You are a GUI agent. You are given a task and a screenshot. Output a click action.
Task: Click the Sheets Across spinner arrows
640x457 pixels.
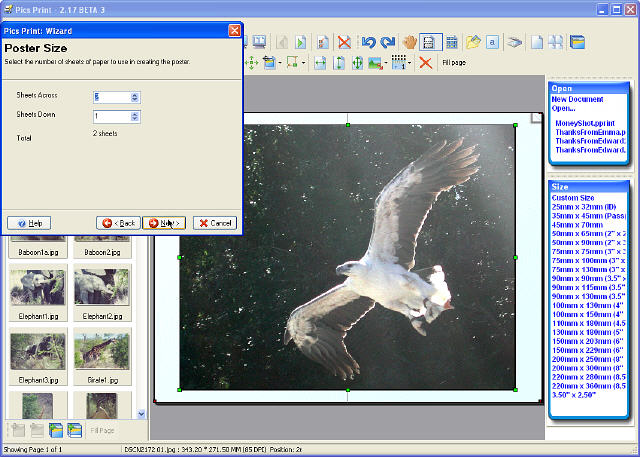click(x=135, y=97)
